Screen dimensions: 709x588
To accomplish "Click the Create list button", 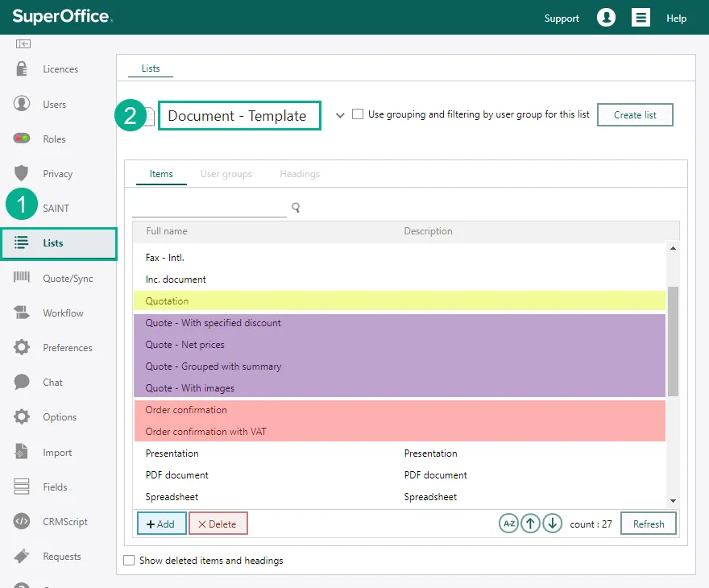I will pyautogui.click(x=635, y=115).
